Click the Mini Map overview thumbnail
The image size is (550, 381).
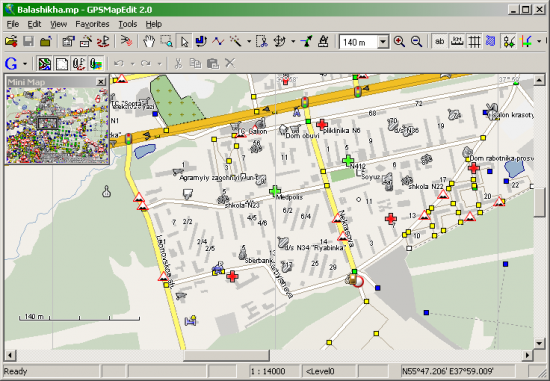pos(58,125)
